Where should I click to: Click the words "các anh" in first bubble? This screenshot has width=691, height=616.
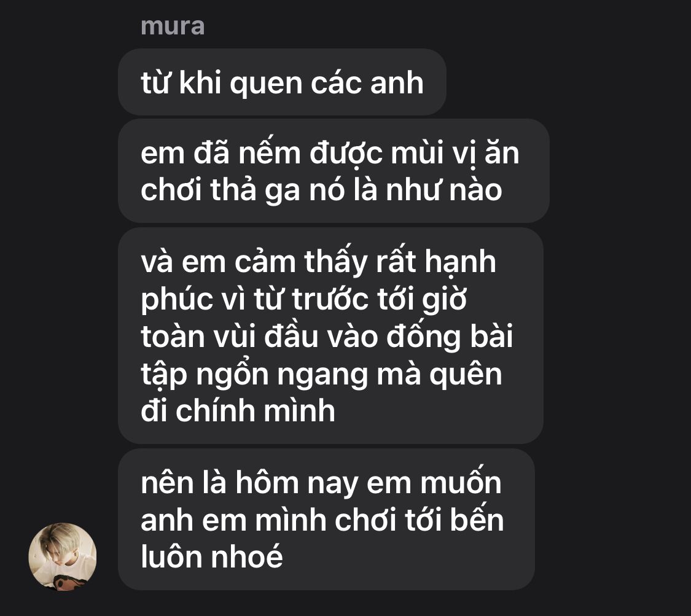(367, 83)
